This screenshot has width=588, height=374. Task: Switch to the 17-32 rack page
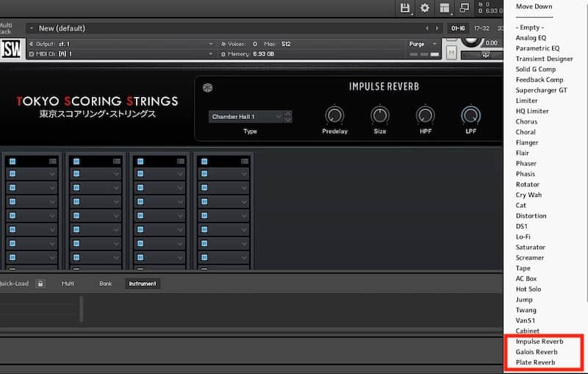click(481, 28)
